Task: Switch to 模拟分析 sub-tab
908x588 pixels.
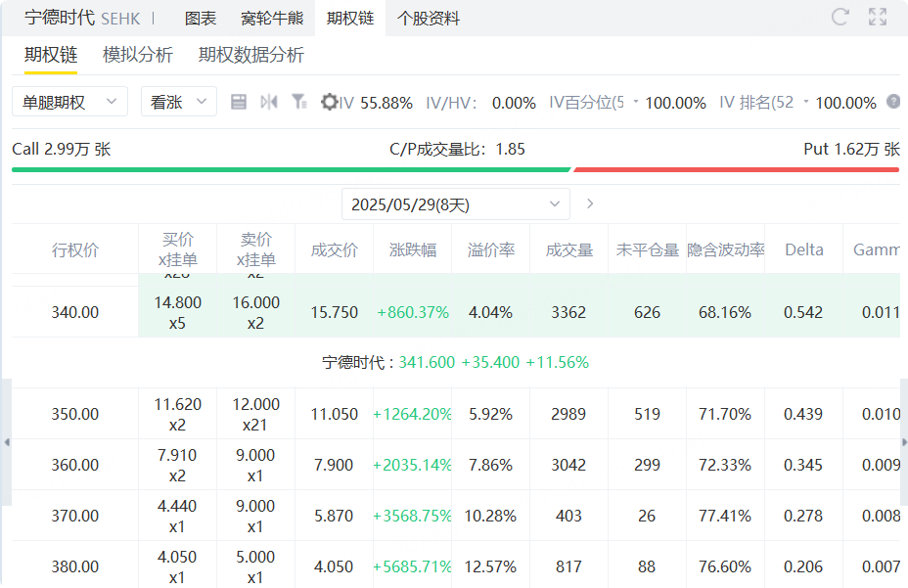Action: [x=138, y=55]
